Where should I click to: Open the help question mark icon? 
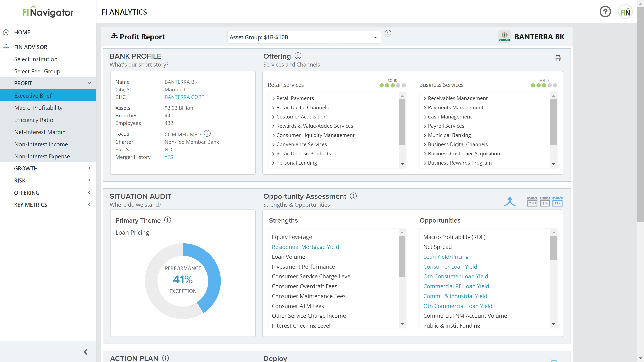[605, 12]
